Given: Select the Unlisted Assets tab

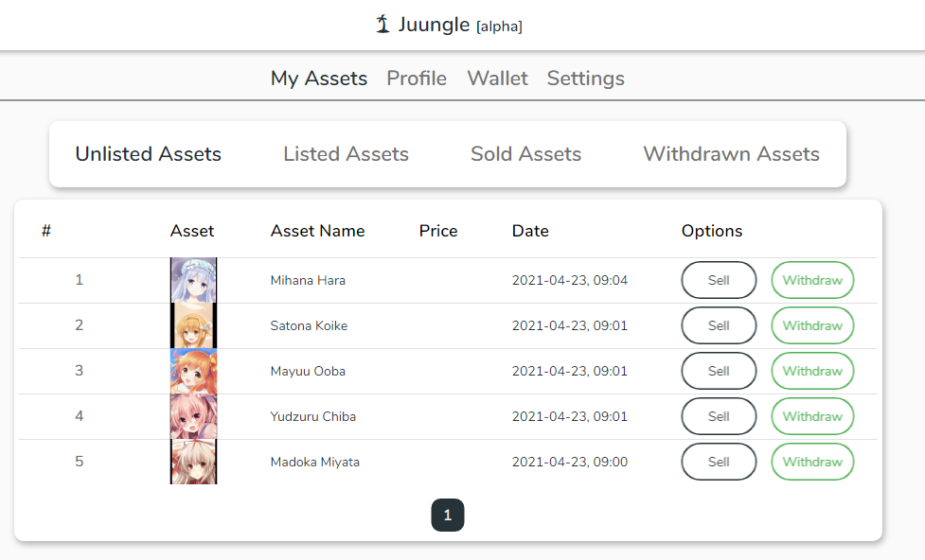Looking at the screenshot, I should pos(148,154).
